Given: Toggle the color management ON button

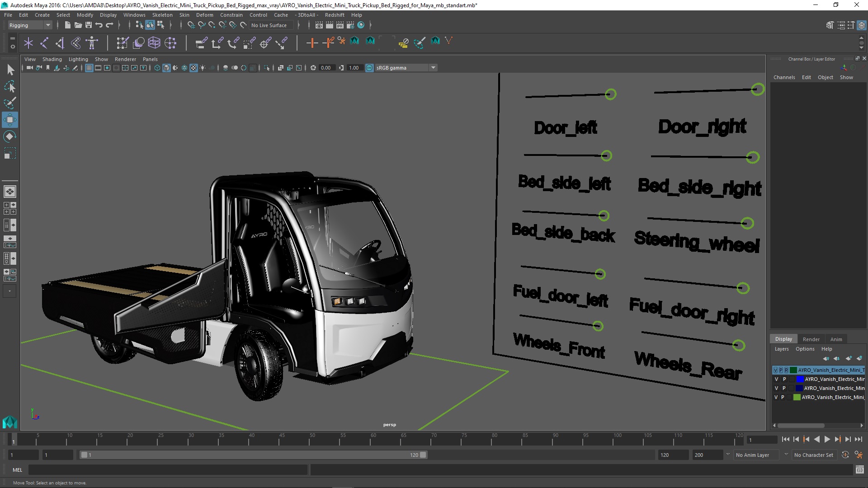Looking at the screenshot, I should [x=369, y=68].
